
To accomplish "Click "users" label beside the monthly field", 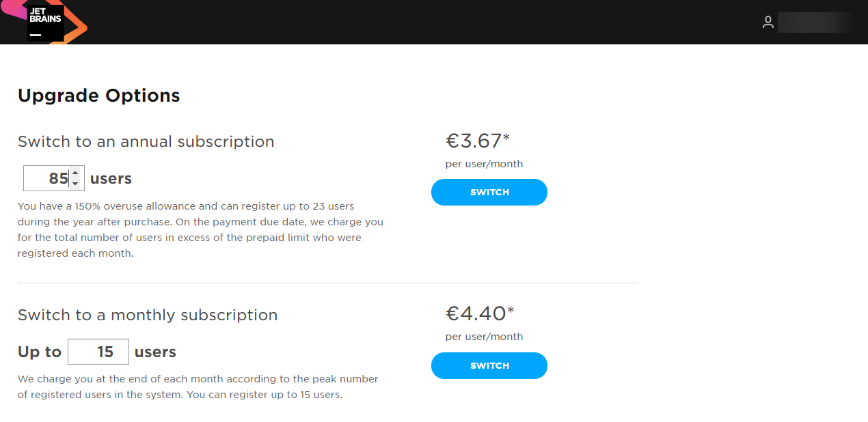I will tap(155, 352).
